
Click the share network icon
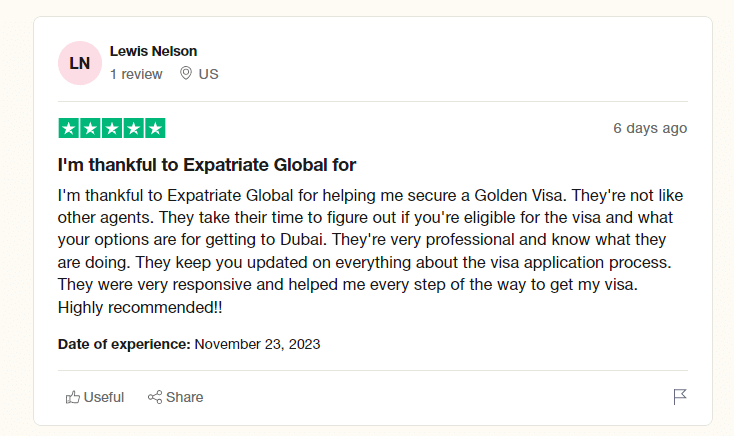[155, 397]
